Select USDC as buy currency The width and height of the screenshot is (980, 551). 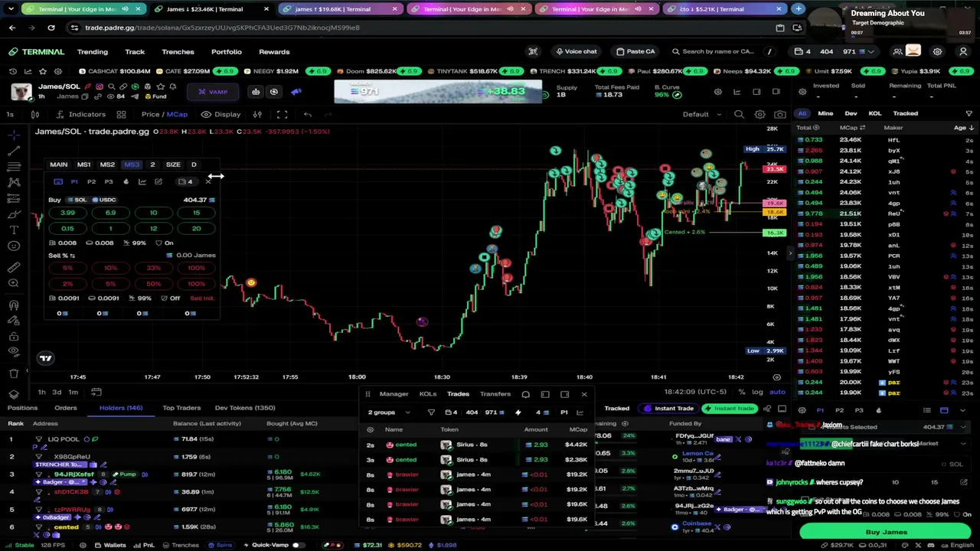(x=103, y=200)
